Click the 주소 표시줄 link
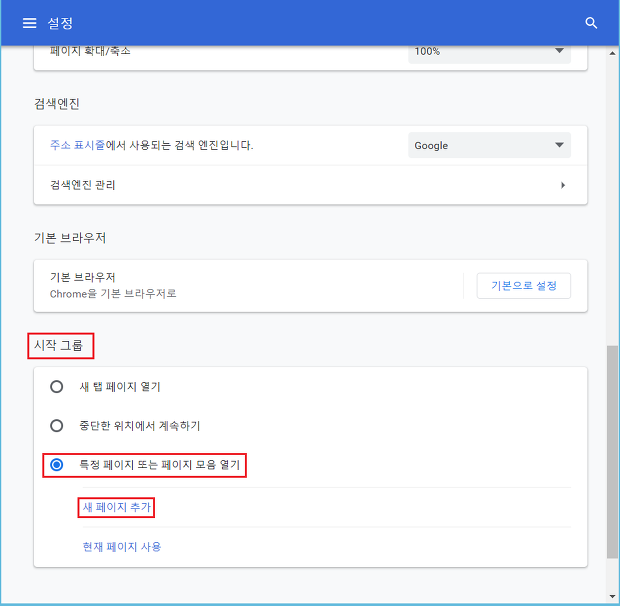620x606 pixels. 78,145
